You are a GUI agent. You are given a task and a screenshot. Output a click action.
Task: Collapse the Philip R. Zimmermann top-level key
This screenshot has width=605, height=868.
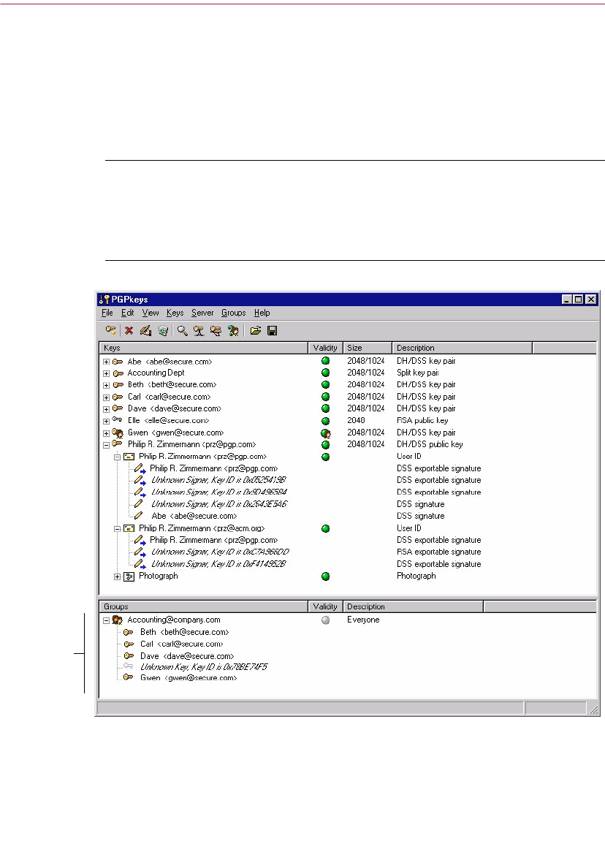coord(106,445)
